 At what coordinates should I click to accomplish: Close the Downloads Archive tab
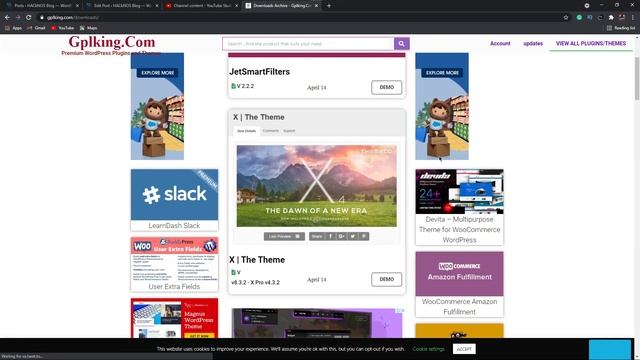point(316,6)
